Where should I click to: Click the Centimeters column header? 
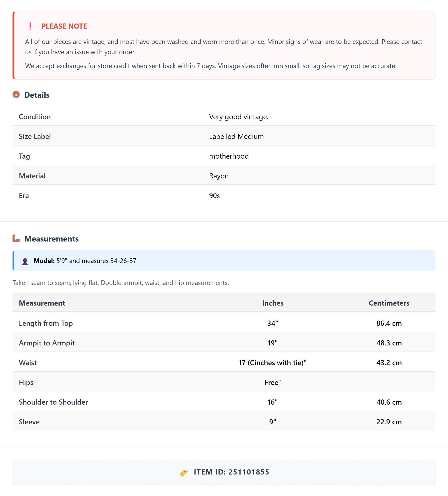click(389, 303)
